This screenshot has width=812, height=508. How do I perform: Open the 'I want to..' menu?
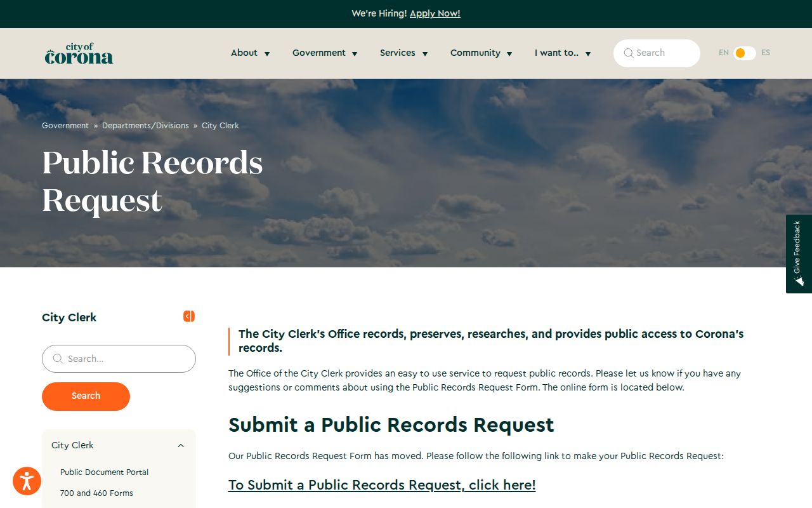563,53
